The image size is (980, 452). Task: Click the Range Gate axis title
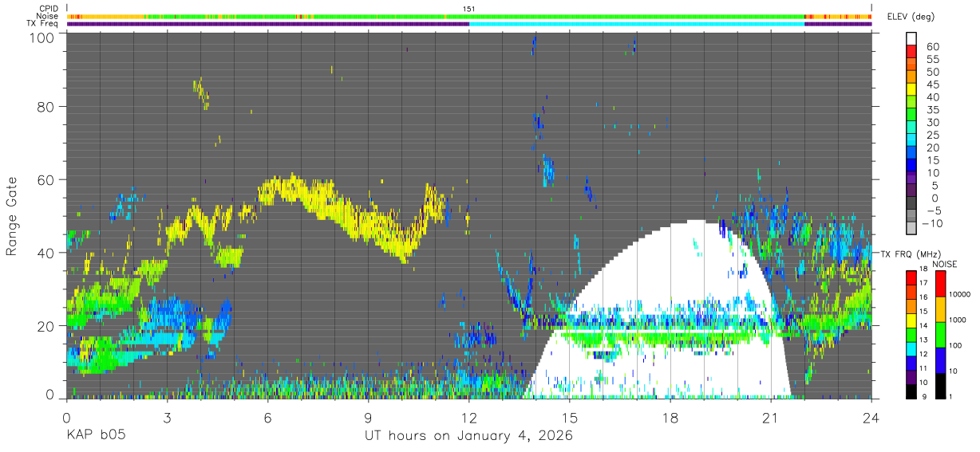tap(12, 216)
